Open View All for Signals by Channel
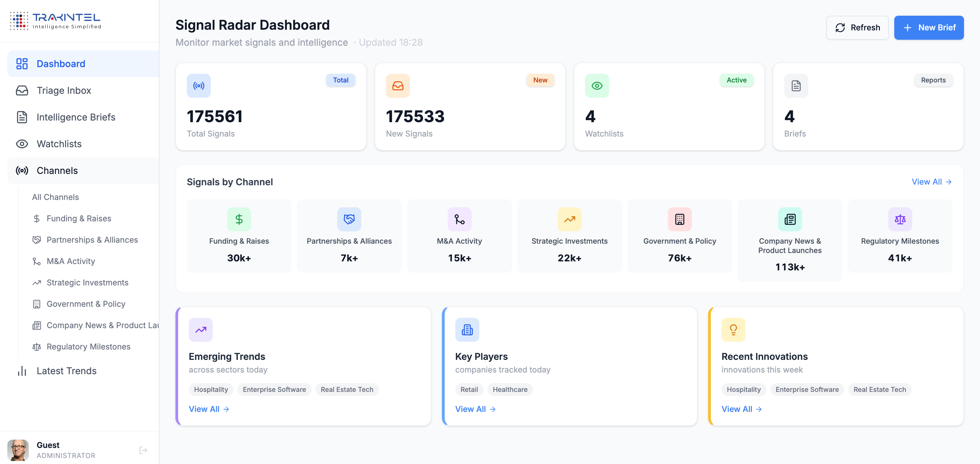This screenshot has width=980, height=464. (x=931, y=182)
